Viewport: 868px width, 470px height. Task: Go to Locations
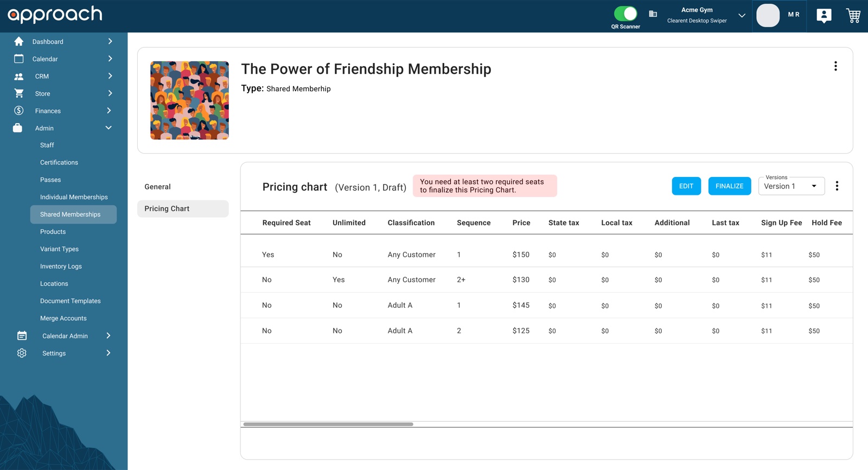(x=54, y=284)
